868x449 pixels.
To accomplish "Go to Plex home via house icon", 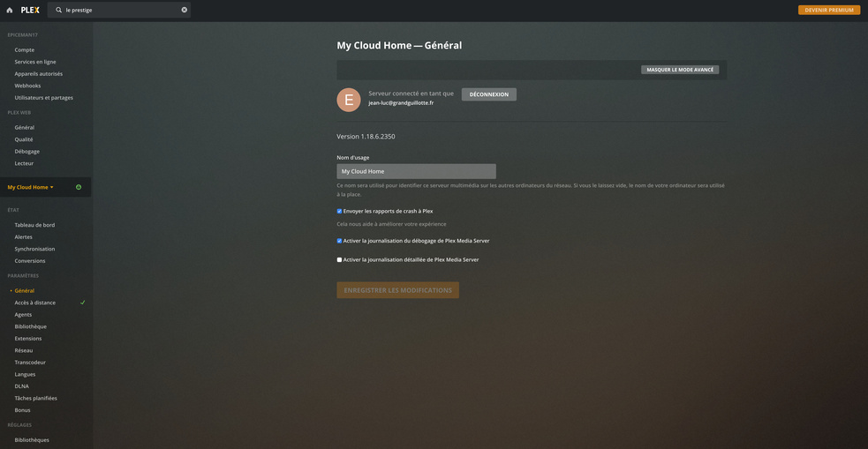I will (10, 10).
